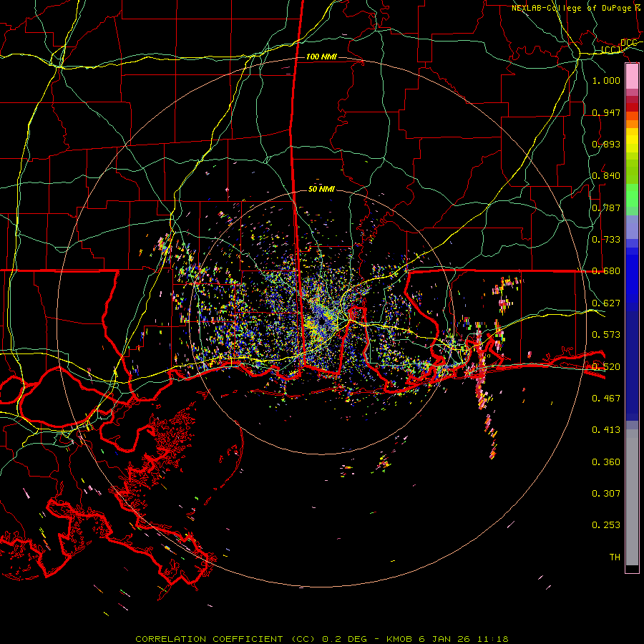Click the 0.307 legend value
The width and height of the screenshot is (644, 644).
point(606,493)
